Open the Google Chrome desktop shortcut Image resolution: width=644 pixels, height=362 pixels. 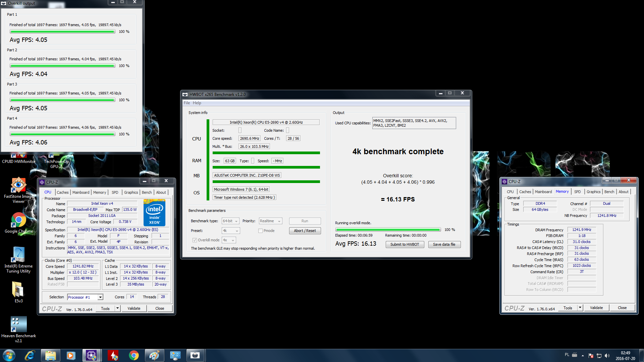coord(18,223)
